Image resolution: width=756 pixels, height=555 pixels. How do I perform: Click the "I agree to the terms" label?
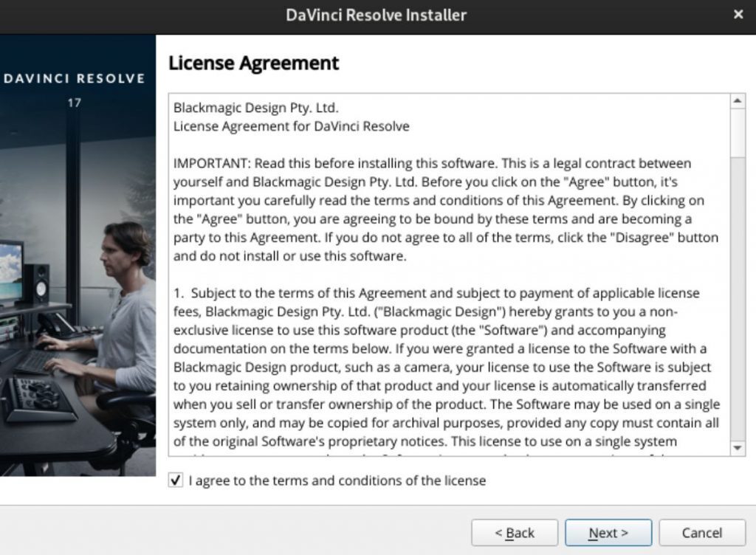pos(337,480)
